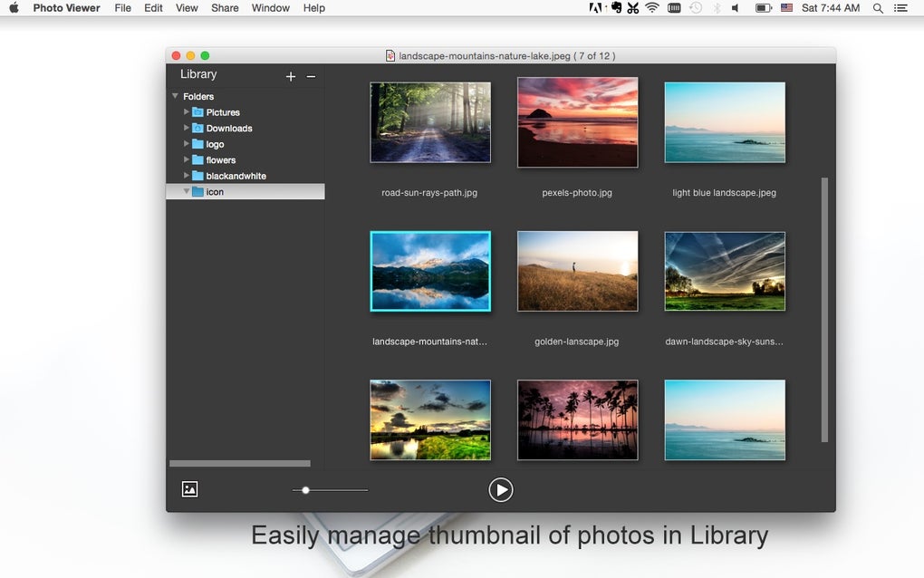This screenshot has height=578, width=924.
Task: Select the logo folder in the sidebar
Action: (215, 144)
